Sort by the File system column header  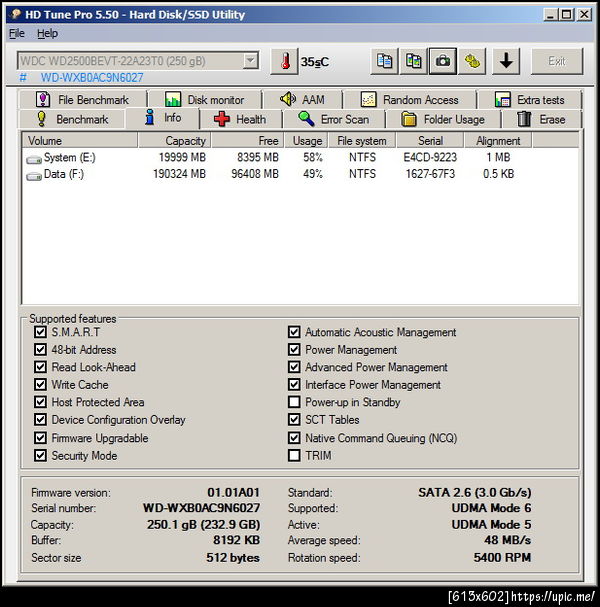[x=362, y=141]
